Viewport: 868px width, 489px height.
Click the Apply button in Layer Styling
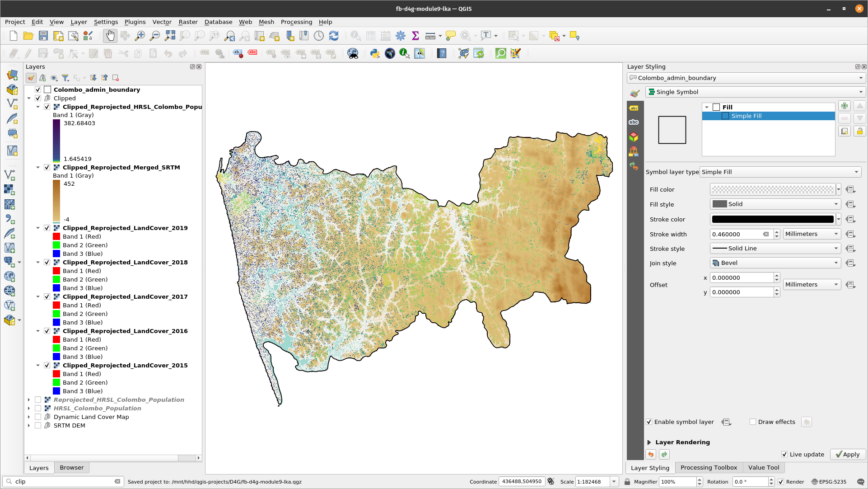[847, 454]
